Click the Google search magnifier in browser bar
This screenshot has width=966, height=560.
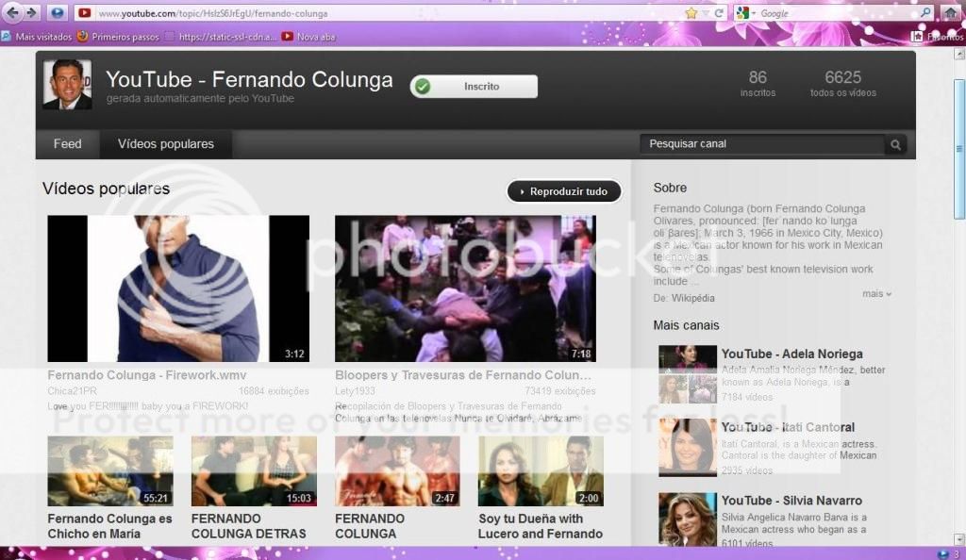pyautogui.click(x=924, y=13)
